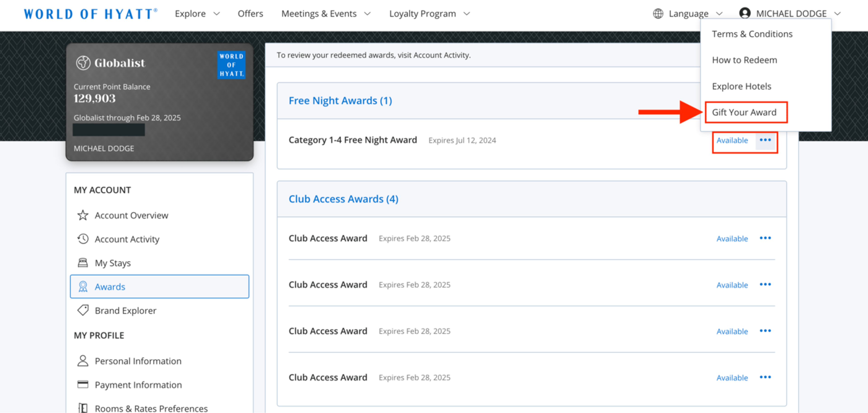Select Awards in sidebar

click(x=159, y=287)
